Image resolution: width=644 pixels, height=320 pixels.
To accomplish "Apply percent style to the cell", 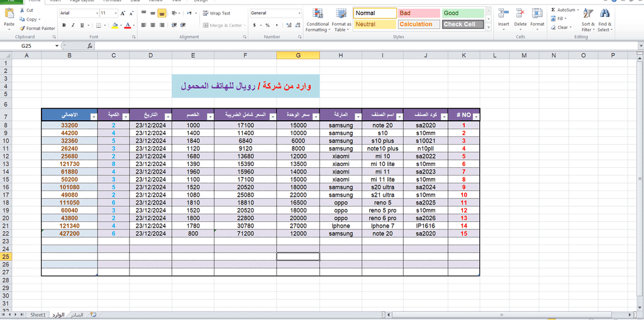I will pyautogui.click(x=267, y=26).
